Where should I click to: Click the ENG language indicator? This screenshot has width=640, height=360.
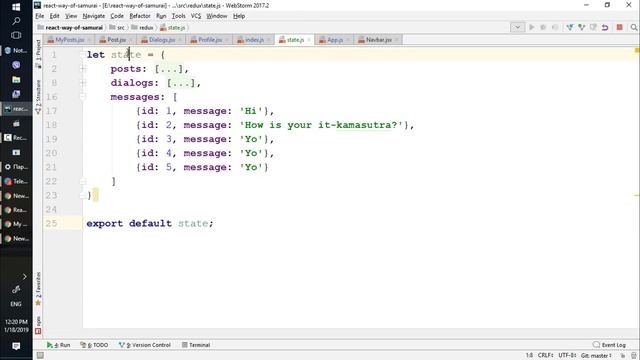point(16,304)
